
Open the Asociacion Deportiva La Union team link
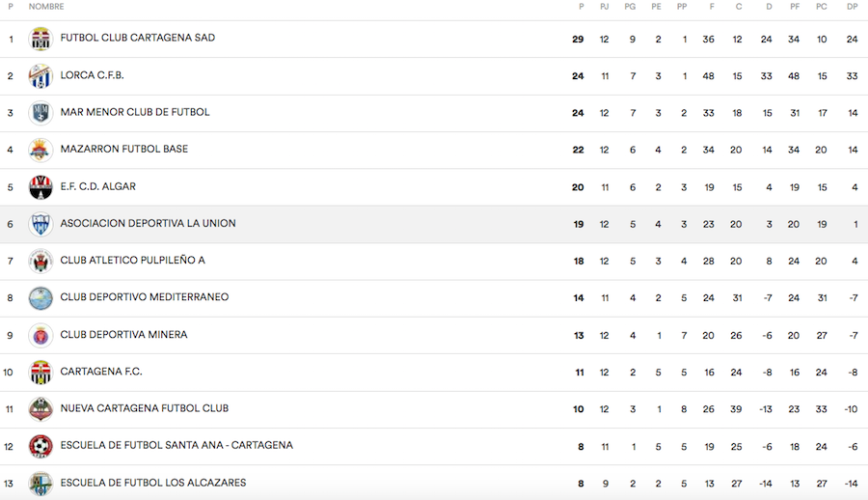[x=148, y=224]
